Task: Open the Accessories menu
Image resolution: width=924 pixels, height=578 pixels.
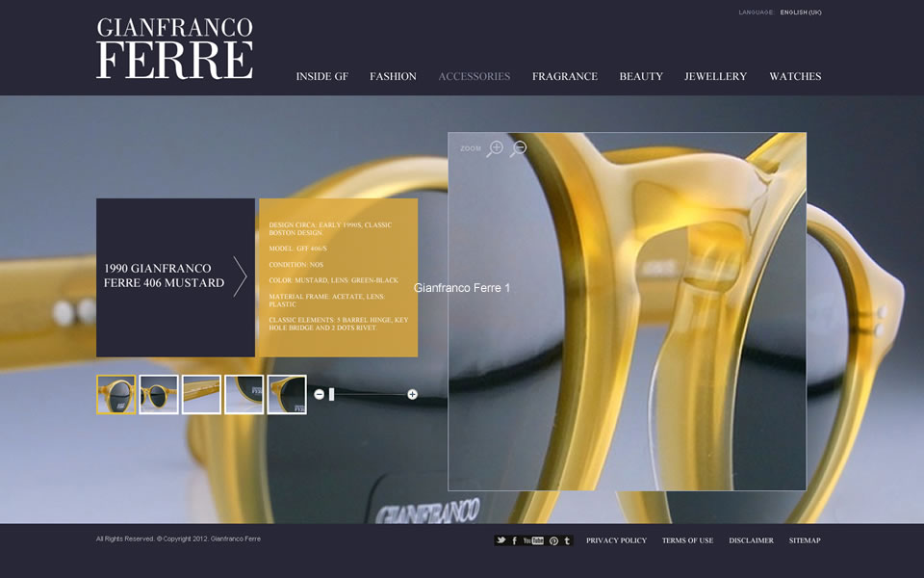Action: [x=474, y=76]
